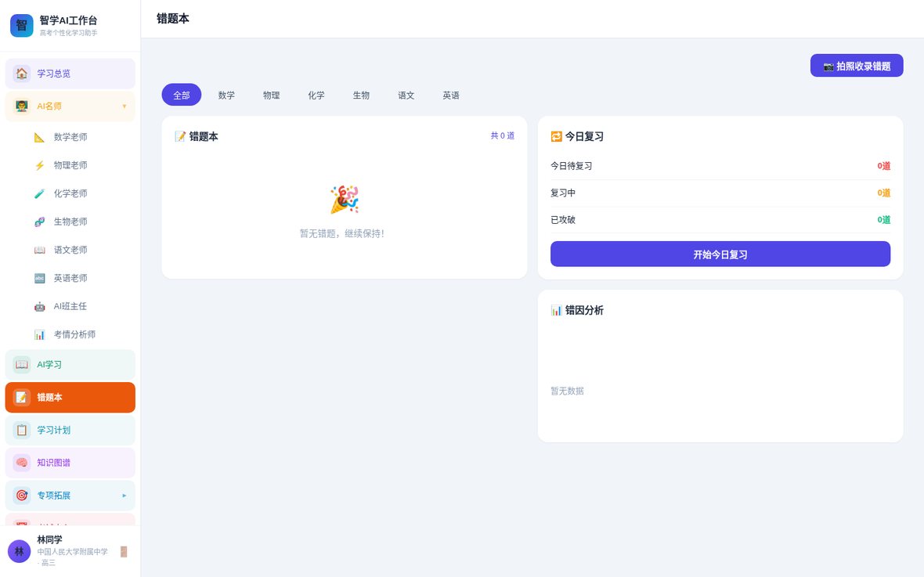Click the 今日待复习 row label

click(x=571, y=166)
